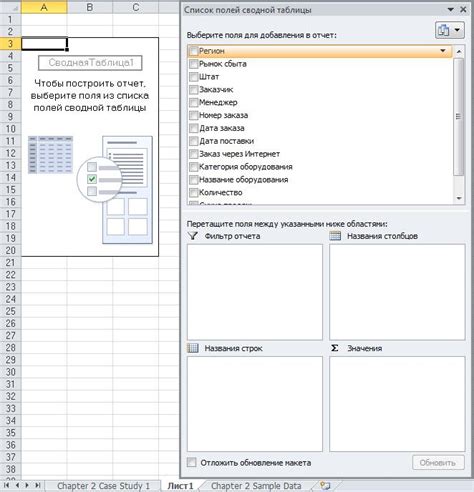Click inside the Названия столбцов drop area

397,292
